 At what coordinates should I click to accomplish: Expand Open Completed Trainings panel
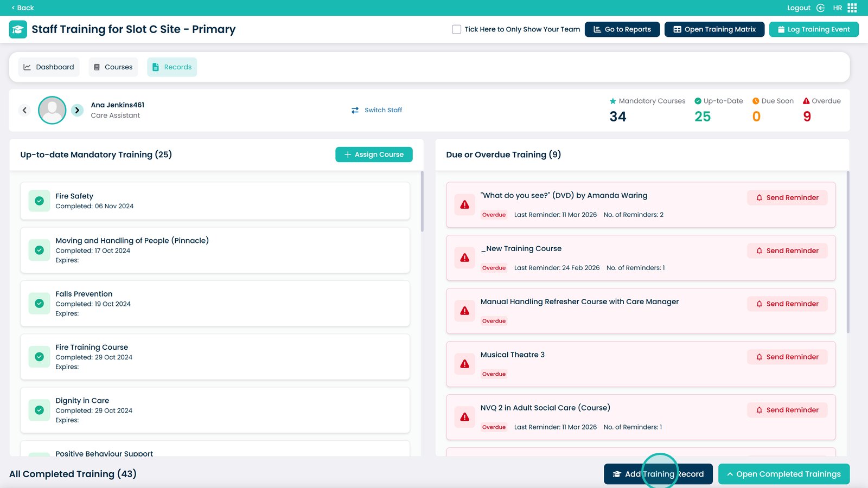[783, 474]
